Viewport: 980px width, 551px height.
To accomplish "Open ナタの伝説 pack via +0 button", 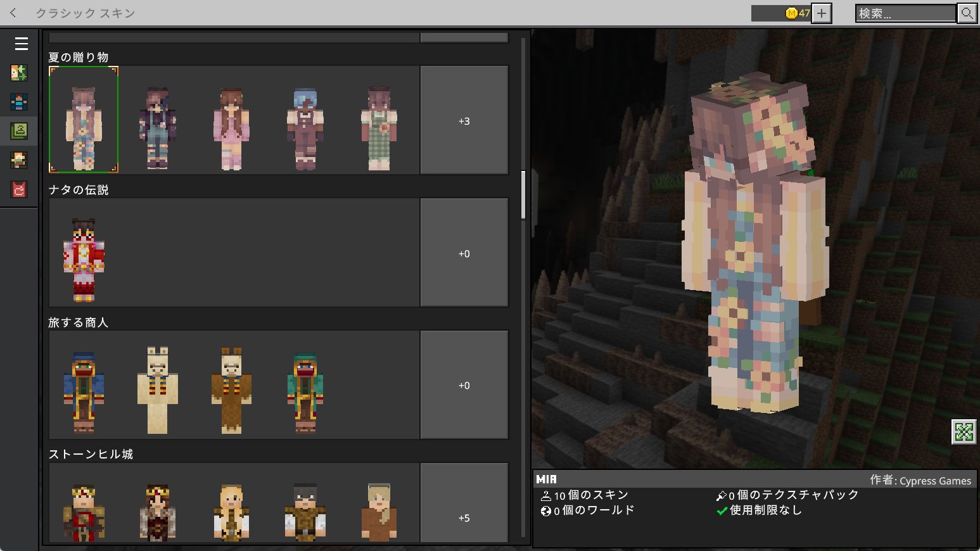I will tap(464, 253).
